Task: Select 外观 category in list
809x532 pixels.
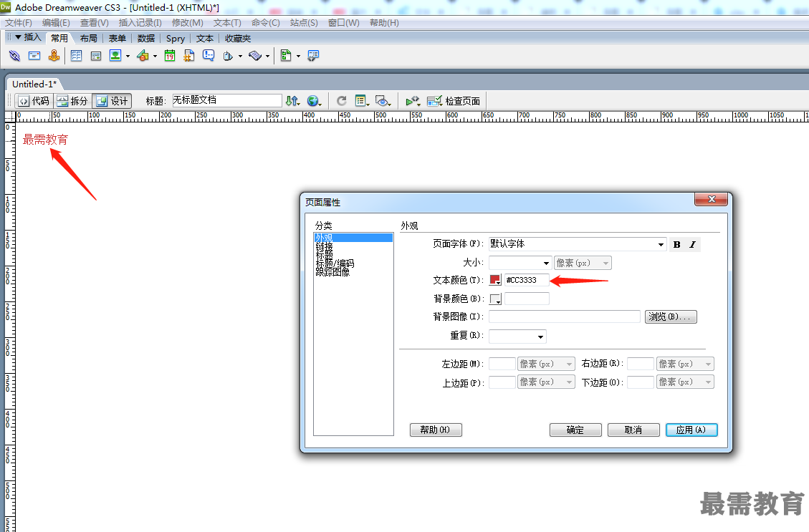Action: coord(353,238)
